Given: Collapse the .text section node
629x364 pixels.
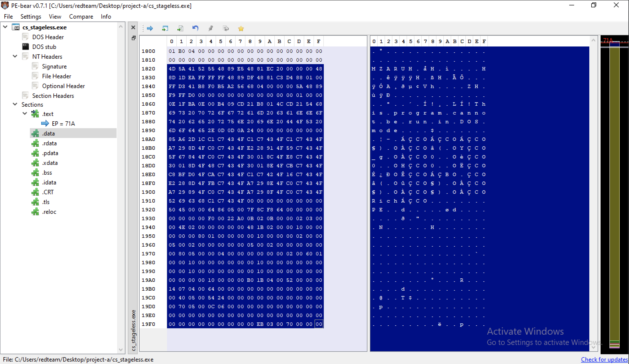Looking at the screenshot, I should [25, 113].
